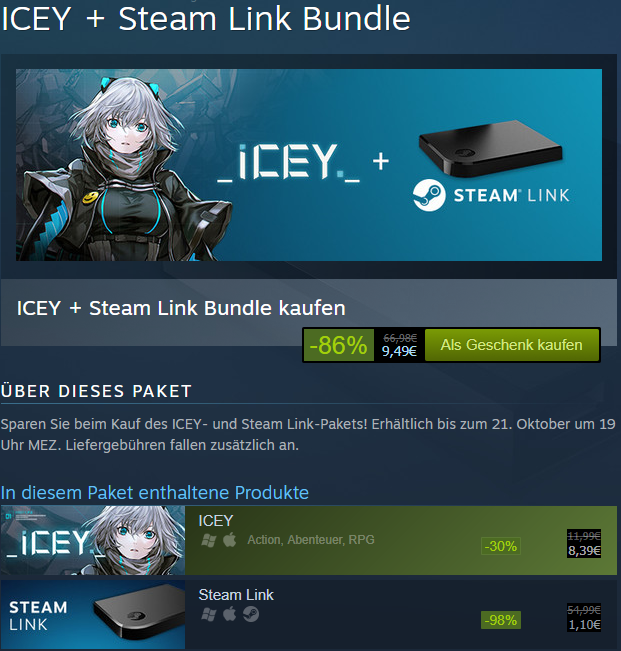Click the plus sign in the banner

pyautogui.click(x=381, y=162)
